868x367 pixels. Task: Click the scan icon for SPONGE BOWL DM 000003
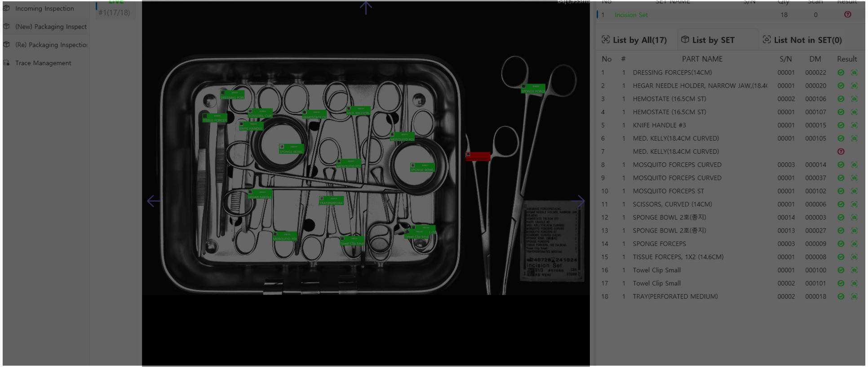click(854, 217)
